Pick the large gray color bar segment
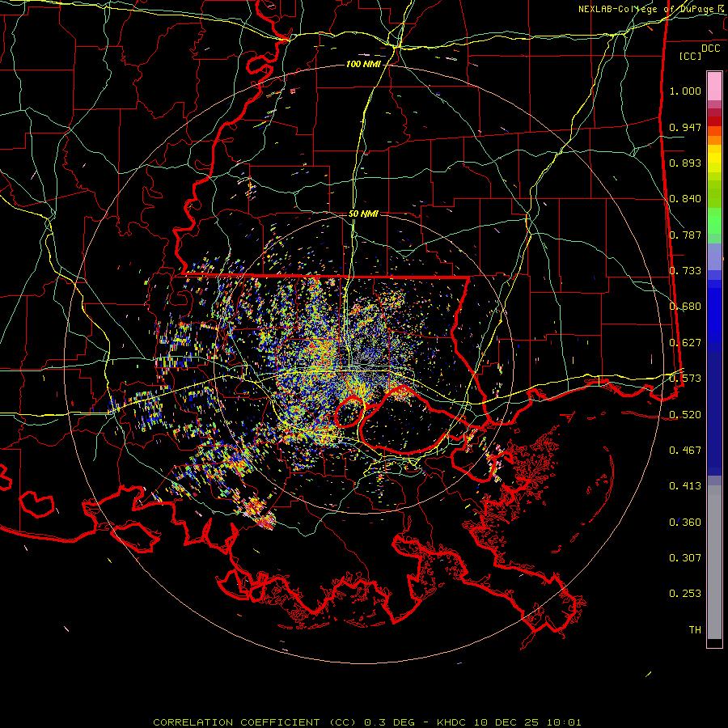 click(714, 562)
